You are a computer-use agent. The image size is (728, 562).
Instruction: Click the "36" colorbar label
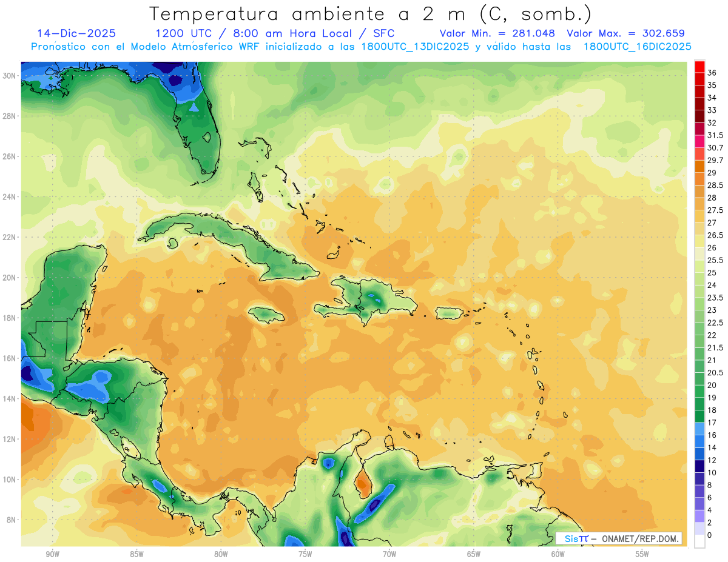click(x=712, y=73)
